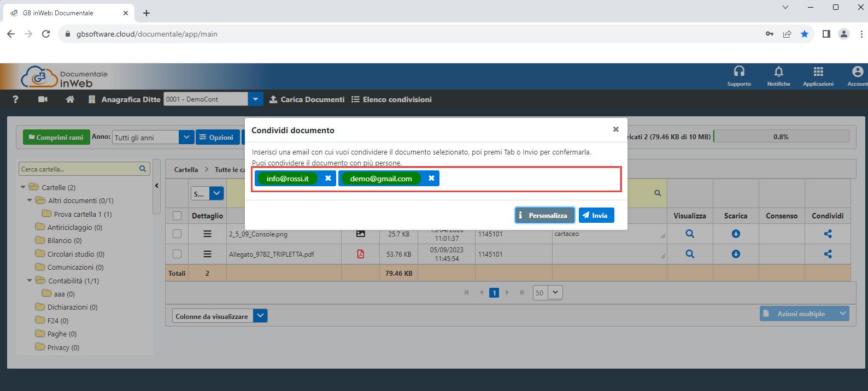Open the Applicazioni grid icon

tap(818, 72)
